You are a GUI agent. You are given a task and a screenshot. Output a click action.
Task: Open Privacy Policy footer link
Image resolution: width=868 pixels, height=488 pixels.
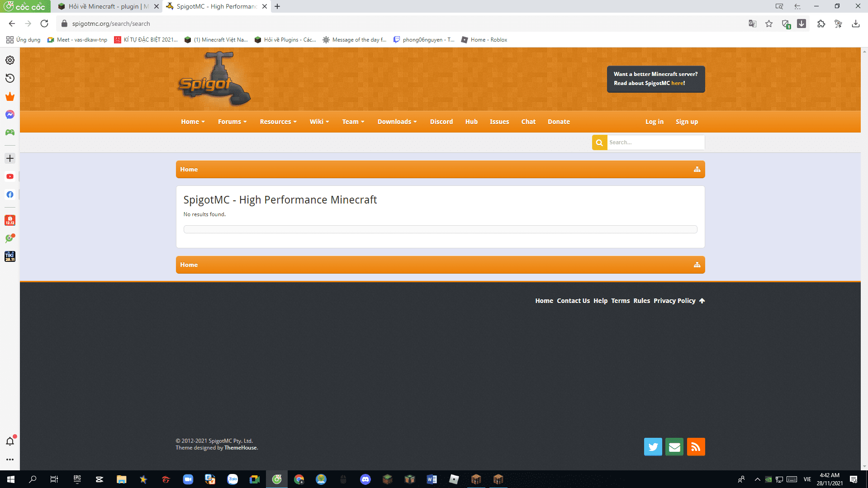coord(674,301)
